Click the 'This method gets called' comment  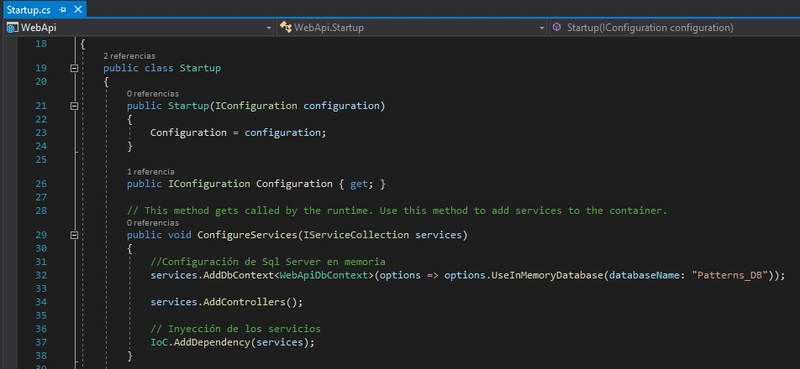pos(397,210)
